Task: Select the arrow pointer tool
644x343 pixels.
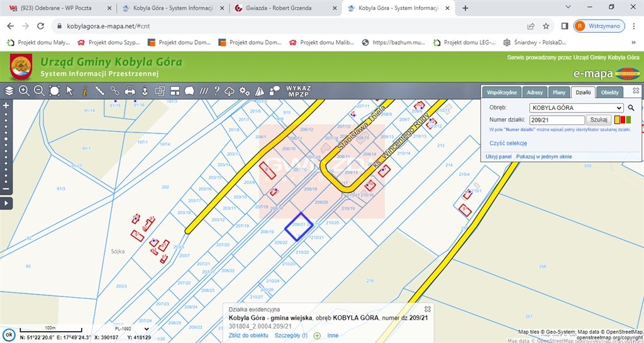Action: pos(70,91)
